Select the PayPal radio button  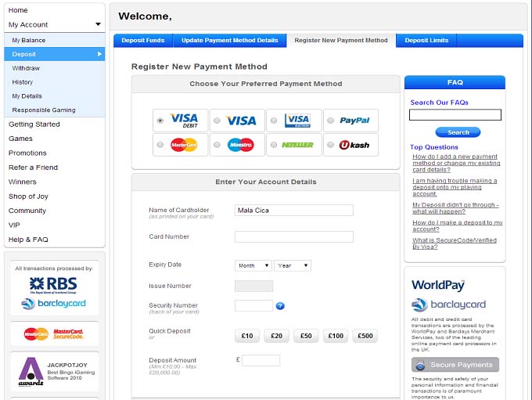(x=330, y=121)
